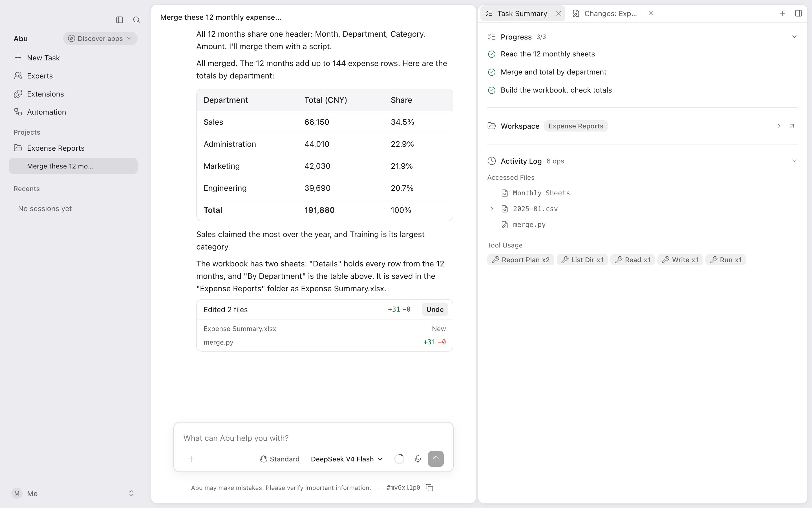
Task: Collapse the Activity Log section chevron
Action: (x=794, y=161)
